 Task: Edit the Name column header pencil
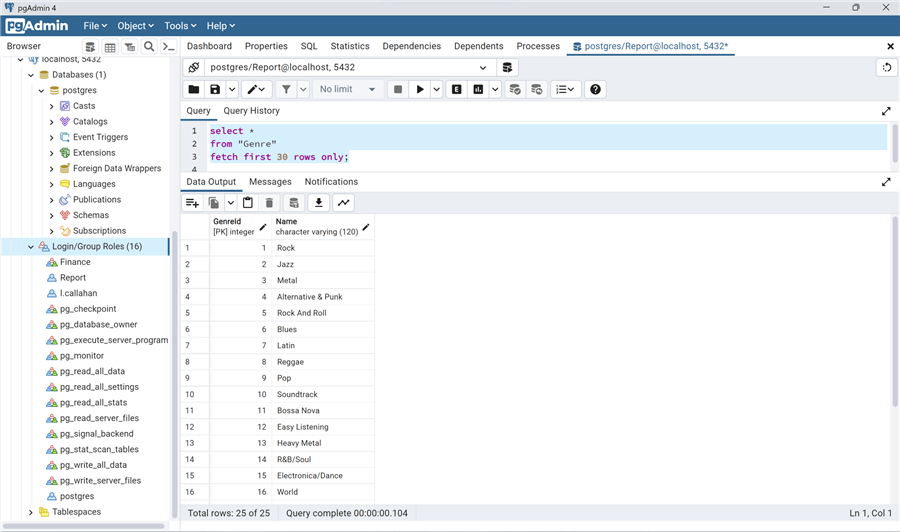tap(366, 227)
